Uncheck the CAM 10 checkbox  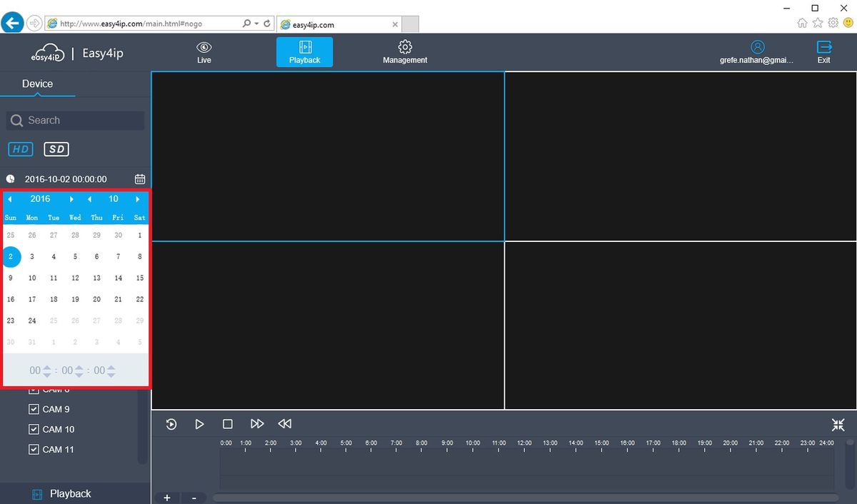[34, 429]
